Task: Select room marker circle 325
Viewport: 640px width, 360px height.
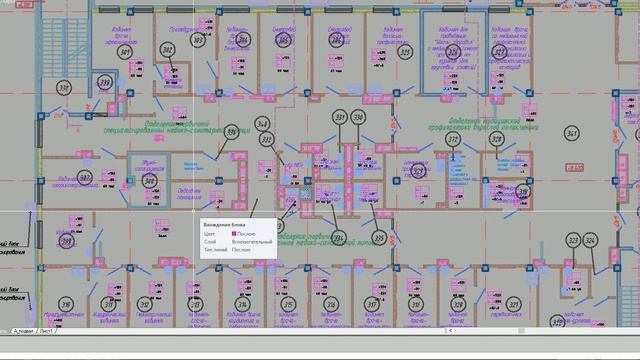Action: (x=405, y=52)
